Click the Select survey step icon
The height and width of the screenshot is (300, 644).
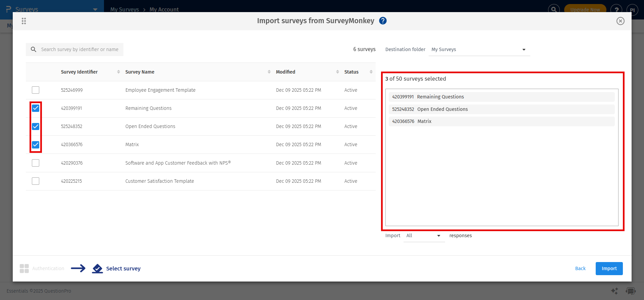tap(97, 268)
